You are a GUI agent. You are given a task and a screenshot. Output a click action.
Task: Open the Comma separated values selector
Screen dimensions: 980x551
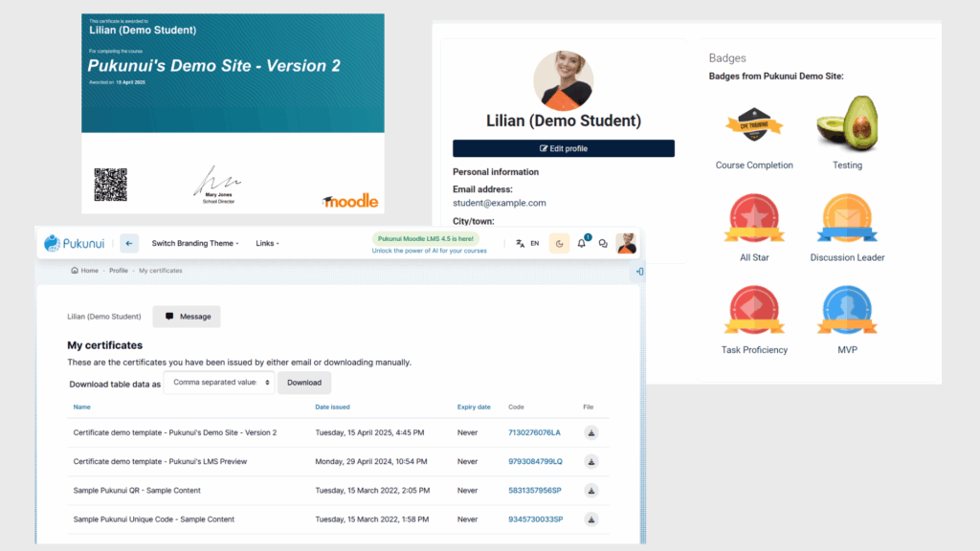pos(219,383)
